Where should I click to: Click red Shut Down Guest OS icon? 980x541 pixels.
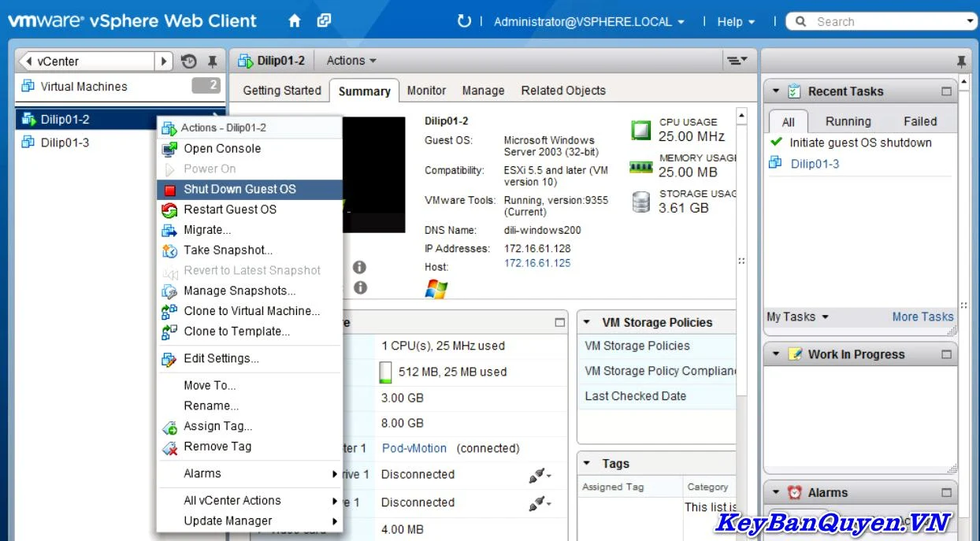(169, 190)
